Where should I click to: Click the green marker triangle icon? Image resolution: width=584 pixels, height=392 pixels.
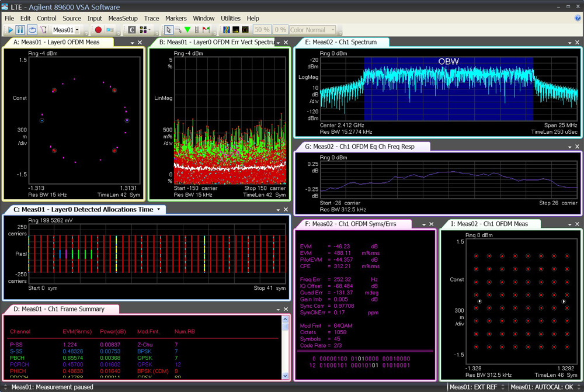(x=187, y=30)
